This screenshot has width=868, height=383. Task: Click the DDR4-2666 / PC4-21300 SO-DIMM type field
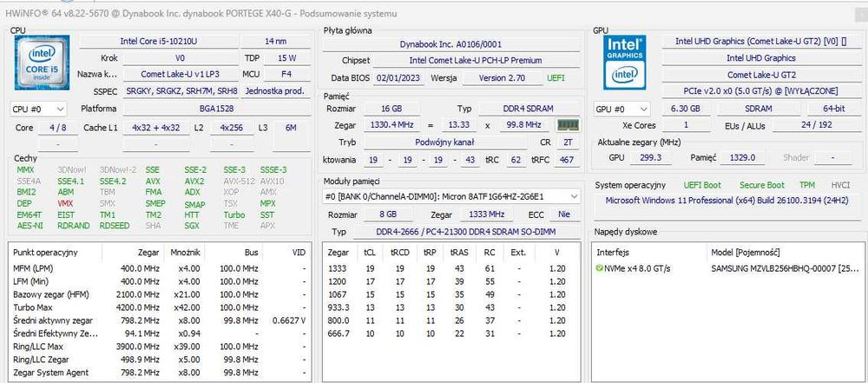(466, 232)
